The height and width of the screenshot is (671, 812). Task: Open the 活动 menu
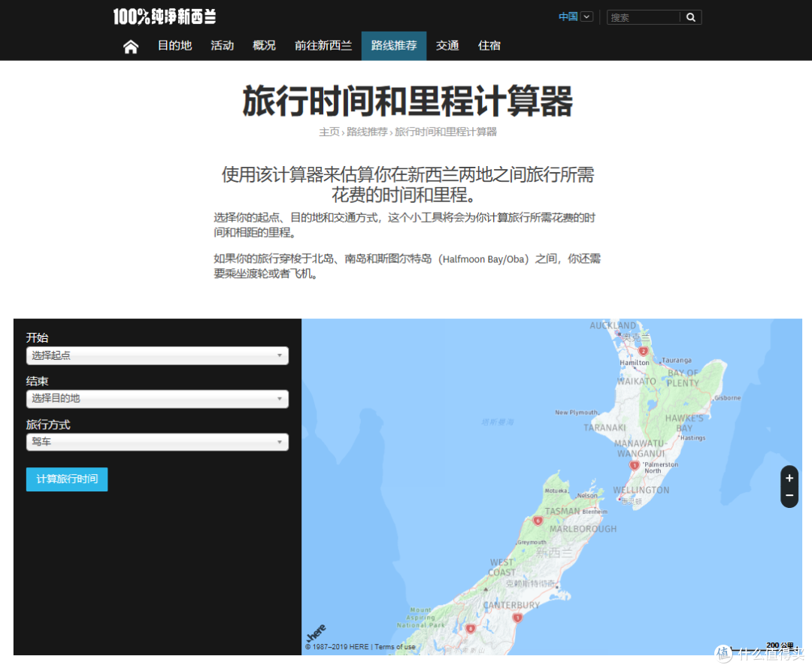[x=222, y=46]
